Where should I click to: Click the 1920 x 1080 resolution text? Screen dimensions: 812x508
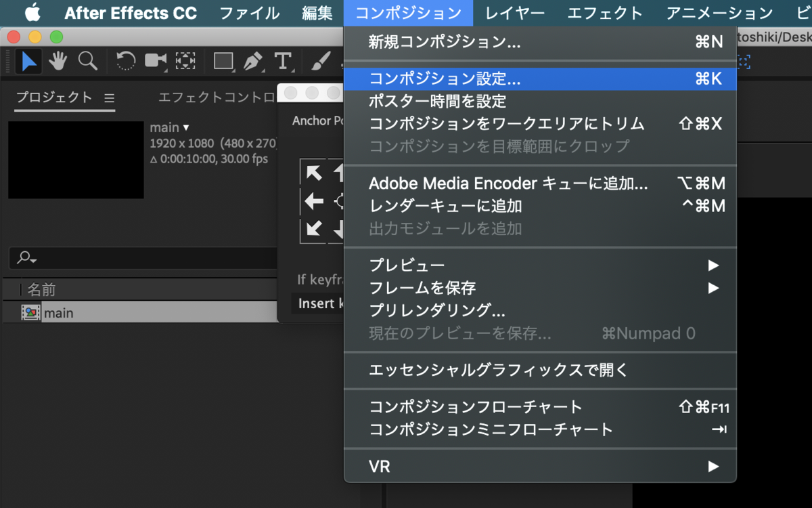pyautogui.click(x=183, y=144)
